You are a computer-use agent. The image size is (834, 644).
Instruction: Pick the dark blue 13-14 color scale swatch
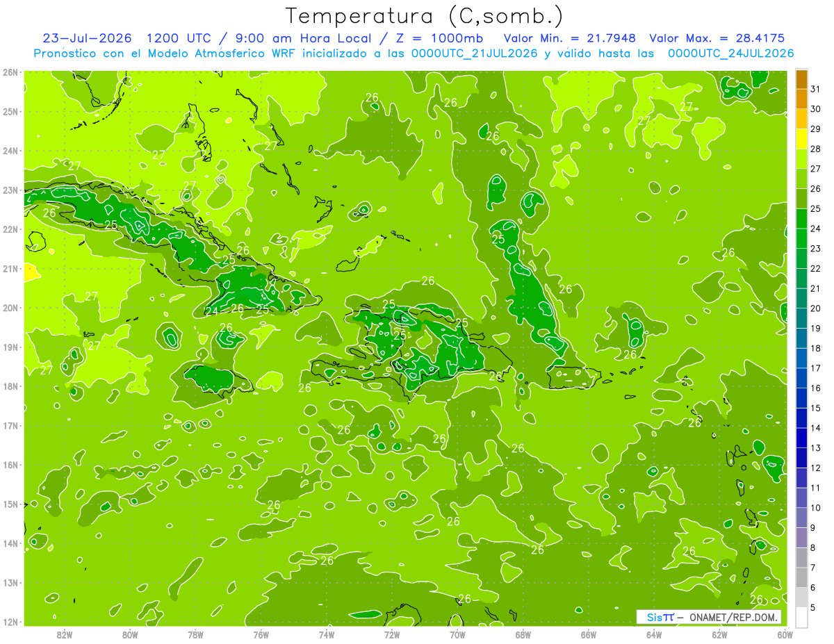[801, 438]
